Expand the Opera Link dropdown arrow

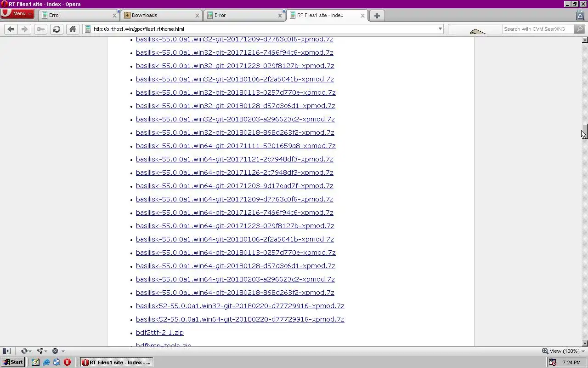coord(30,351)
